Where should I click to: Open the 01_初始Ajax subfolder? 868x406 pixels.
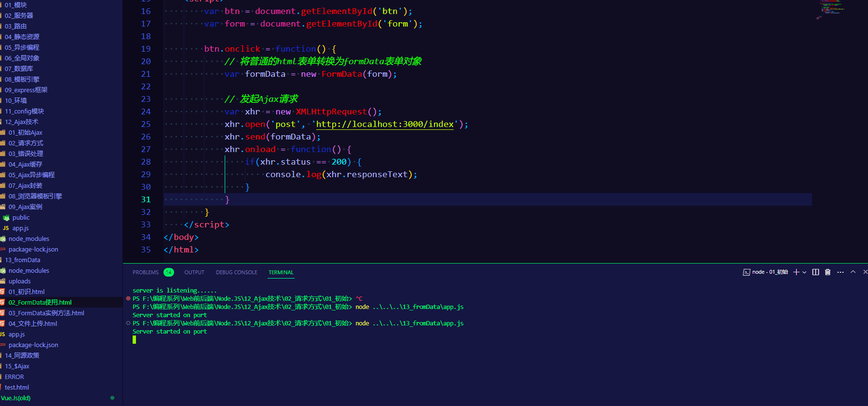[25, 132]
